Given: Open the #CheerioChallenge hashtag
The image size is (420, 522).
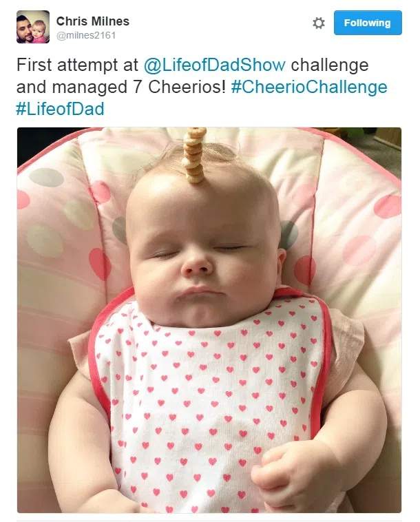Looking at the screenshot, I should click(x=309, y=87).
